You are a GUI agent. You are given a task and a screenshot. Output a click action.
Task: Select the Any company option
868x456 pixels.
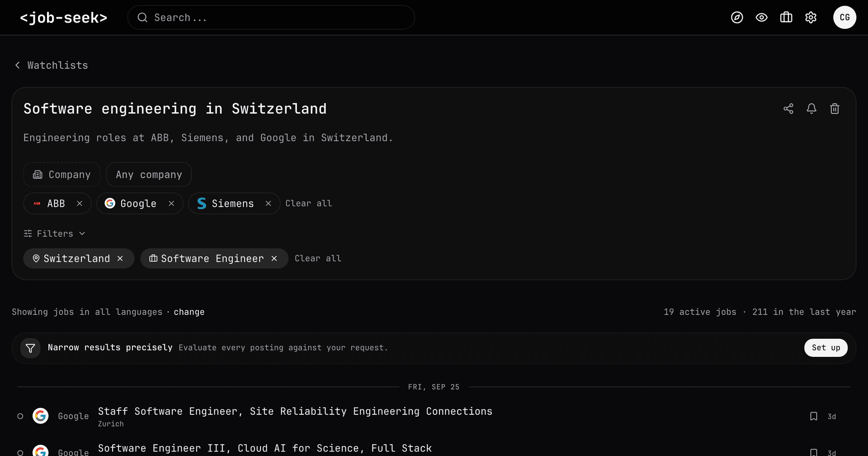(x=149, y=175)
